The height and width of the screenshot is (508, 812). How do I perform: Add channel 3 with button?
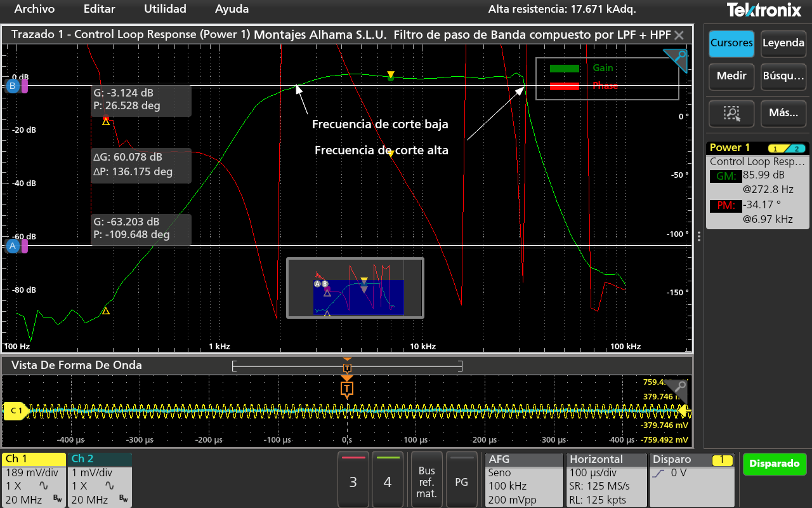pos(353,479)
